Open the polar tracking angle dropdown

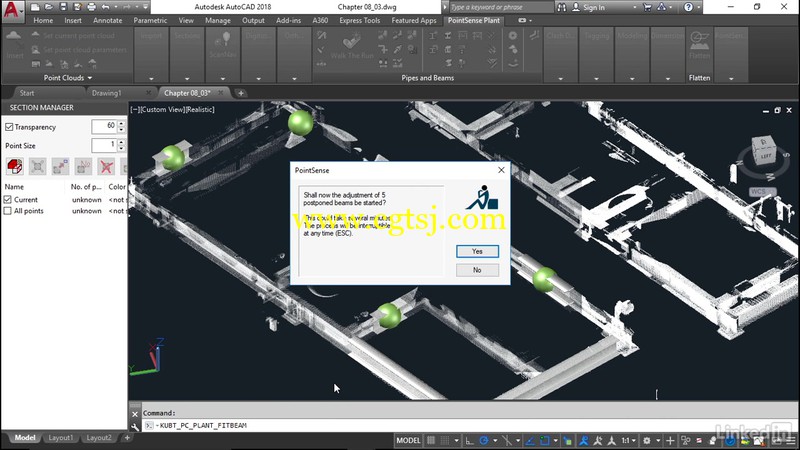click(x=495, y=440)
